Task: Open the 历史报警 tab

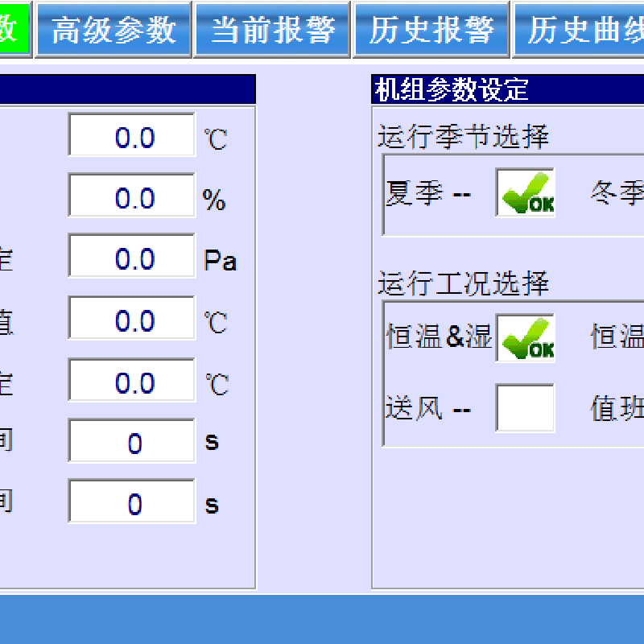Action: 431,30
